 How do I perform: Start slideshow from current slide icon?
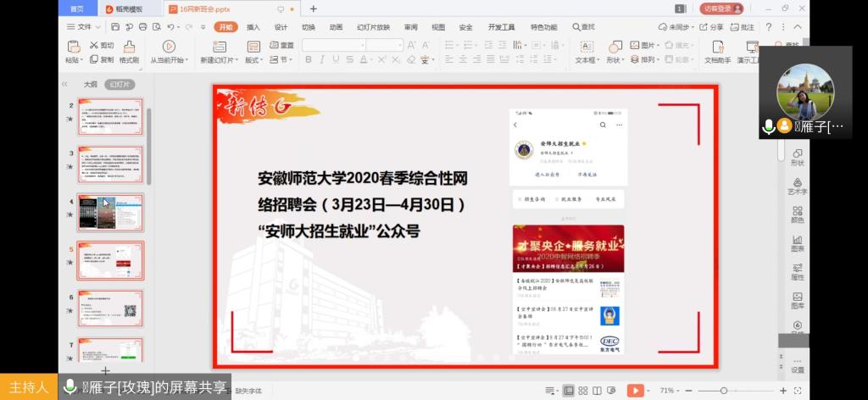(169, 47)
